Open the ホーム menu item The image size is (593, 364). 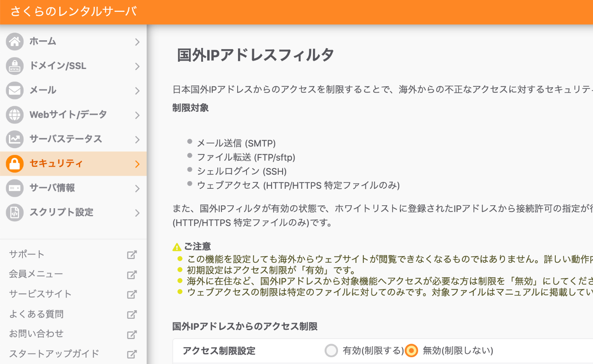(73, 41)
